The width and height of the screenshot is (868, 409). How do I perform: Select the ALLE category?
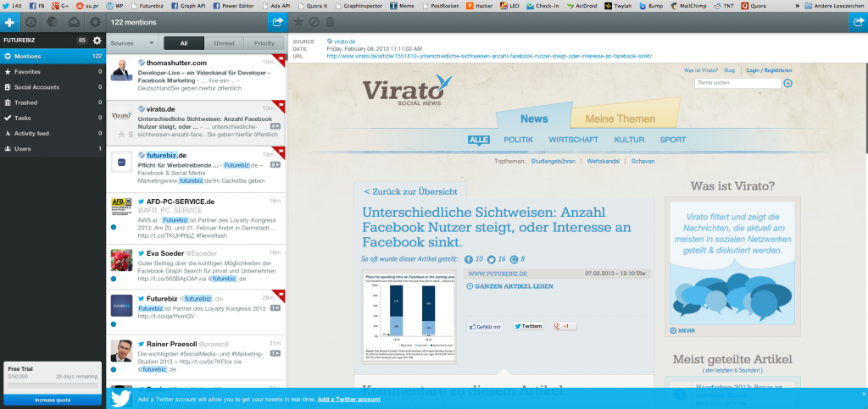(x=478, y=140)
